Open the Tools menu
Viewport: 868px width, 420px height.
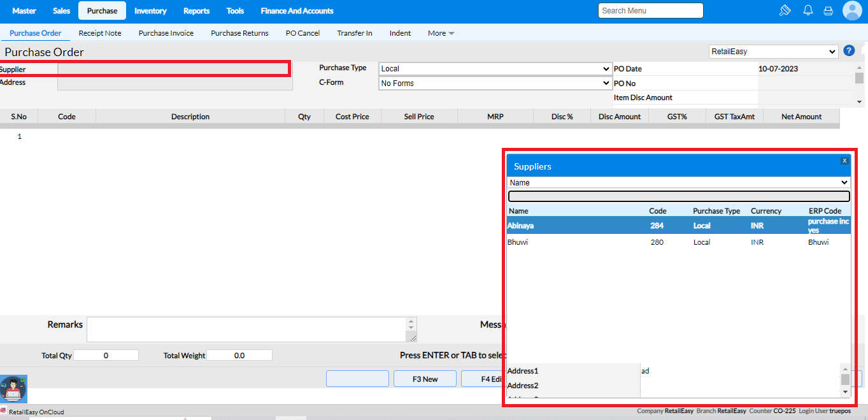(236, 11)
